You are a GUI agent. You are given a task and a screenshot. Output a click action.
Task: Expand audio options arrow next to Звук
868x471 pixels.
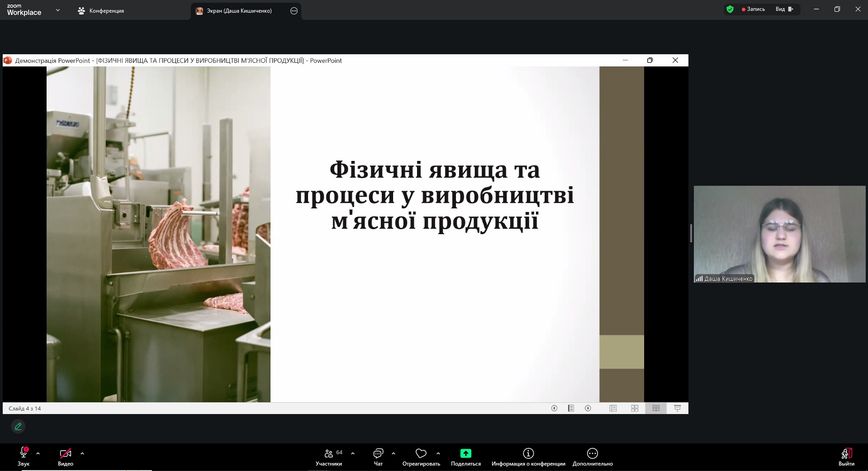(38, 453)
